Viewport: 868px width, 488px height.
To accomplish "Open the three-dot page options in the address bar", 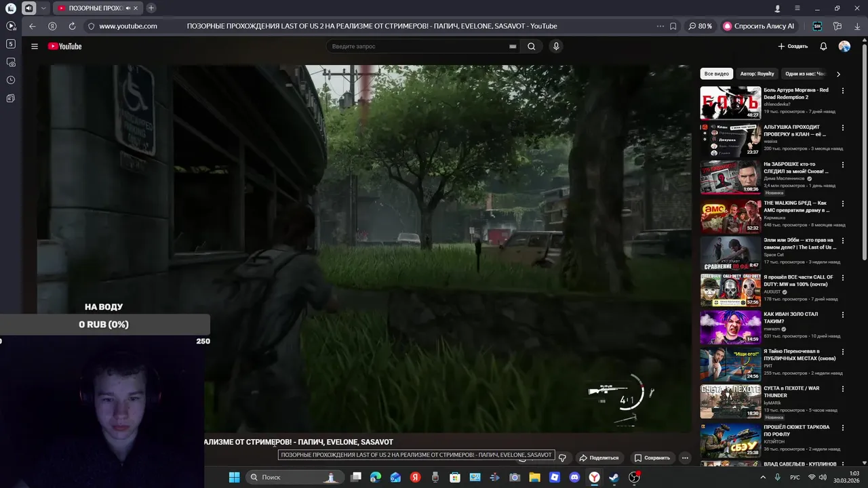I will [660, 26].
